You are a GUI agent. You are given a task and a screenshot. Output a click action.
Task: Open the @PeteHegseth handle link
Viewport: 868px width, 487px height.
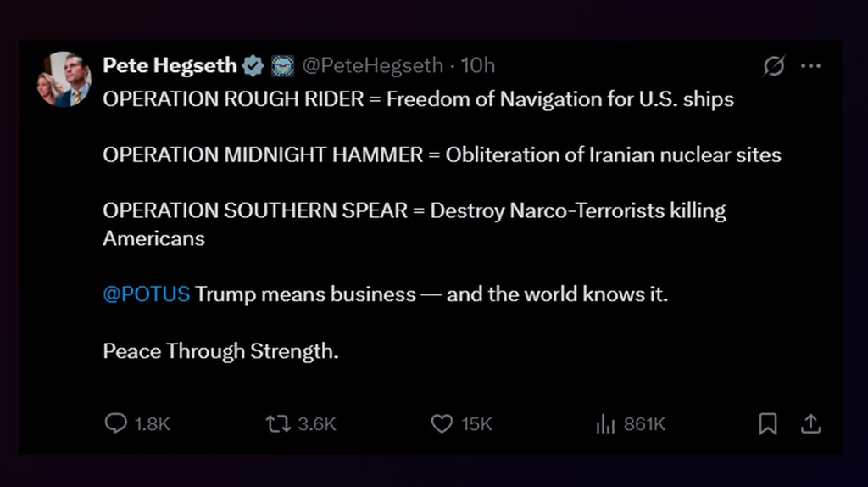[372, 65]
